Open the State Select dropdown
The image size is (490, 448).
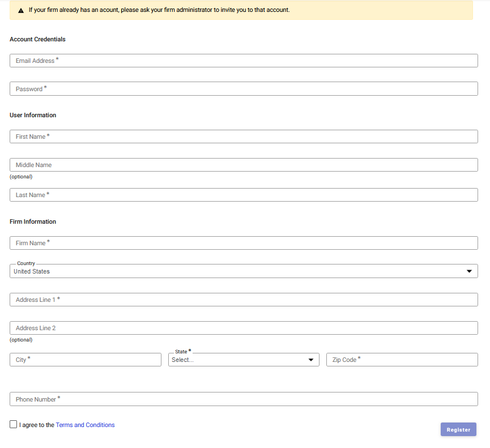click(244, 360)
